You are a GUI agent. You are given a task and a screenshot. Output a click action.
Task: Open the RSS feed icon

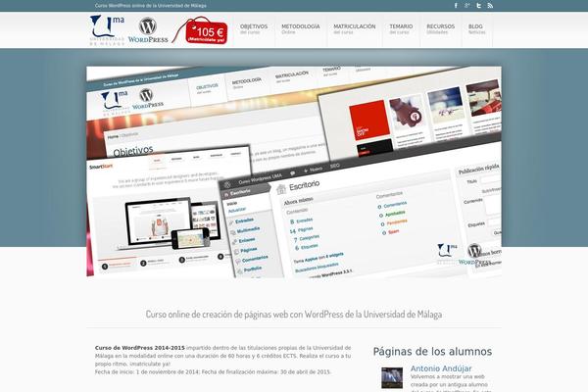pyautogui.click(x=490, y=6)
